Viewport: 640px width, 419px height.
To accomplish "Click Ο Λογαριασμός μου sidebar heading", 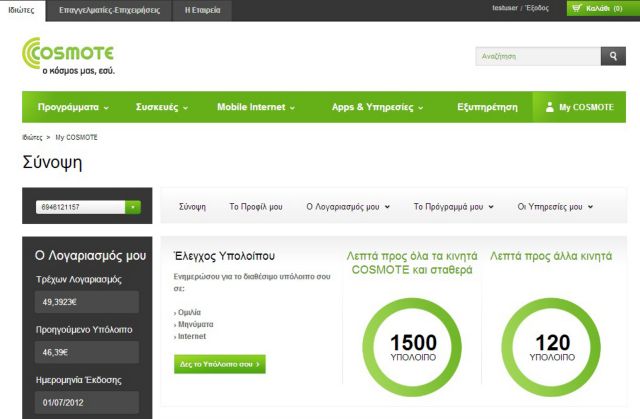I will pos(90,256).
